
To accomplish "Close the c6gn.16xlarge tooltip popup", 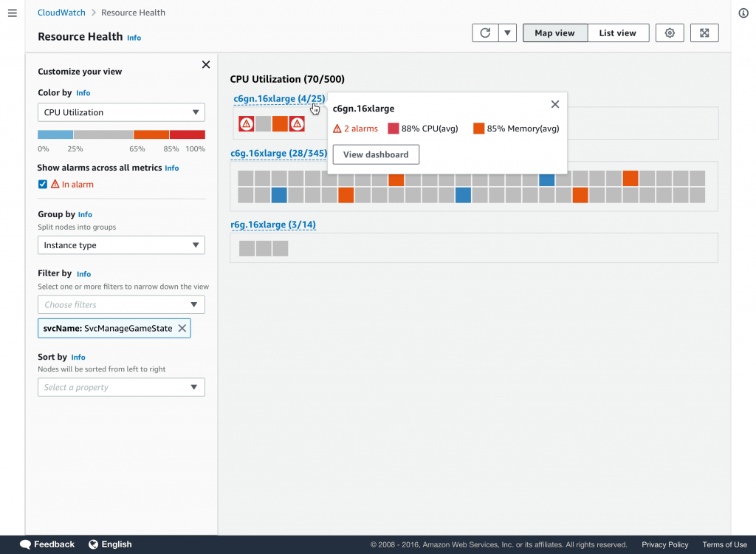I will (x=554, y=104).
